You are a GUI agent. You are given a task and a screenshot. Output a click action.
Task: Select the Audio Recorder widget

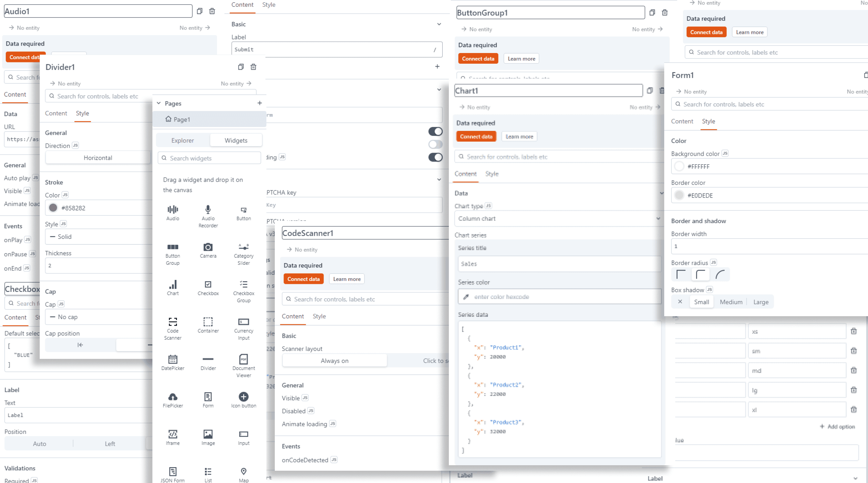point(208,216)
